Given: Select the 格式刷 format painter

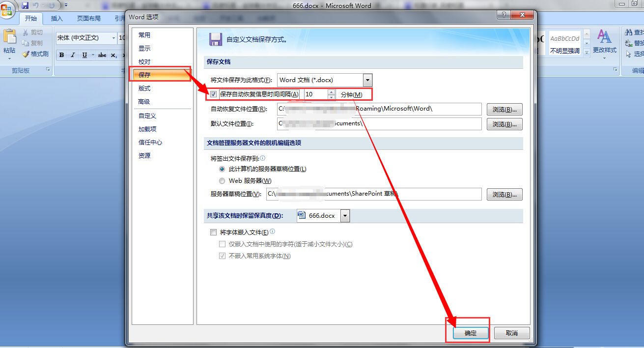Looking at the screenshot, I should (35, 54).
